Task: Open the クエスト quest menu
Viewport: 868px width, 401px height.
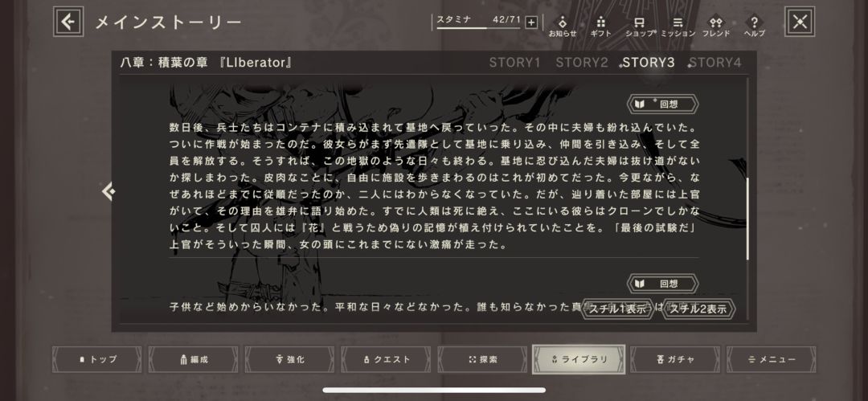Action: [x=386, y=359]
